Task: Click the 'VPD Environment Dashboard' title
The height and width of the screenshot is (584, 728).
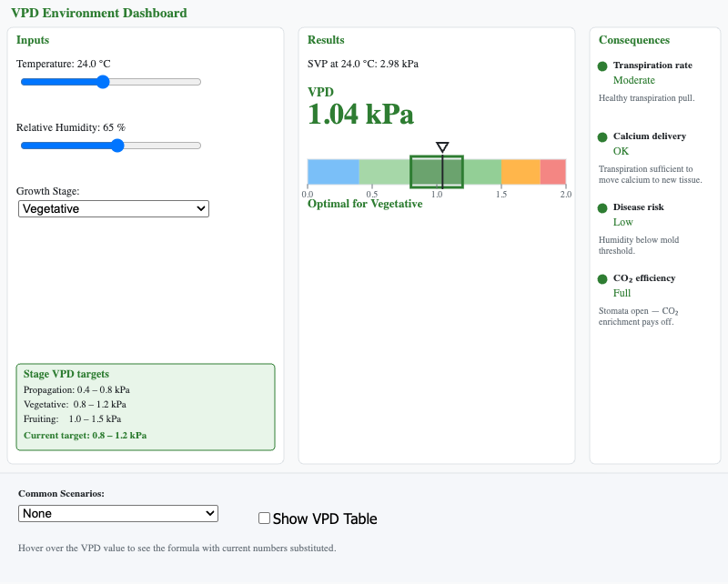Action: (x=99, y=13)
